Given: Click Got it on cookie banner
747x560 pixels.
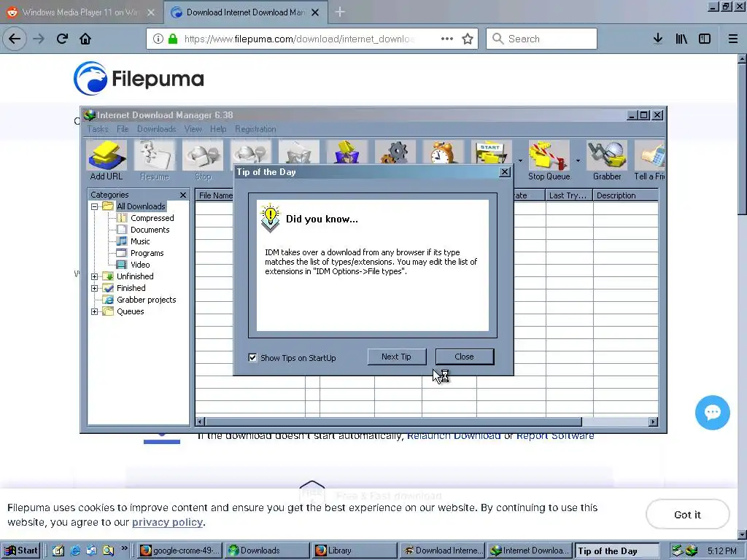Looking at the screenshot, I should tap(687, 514).
